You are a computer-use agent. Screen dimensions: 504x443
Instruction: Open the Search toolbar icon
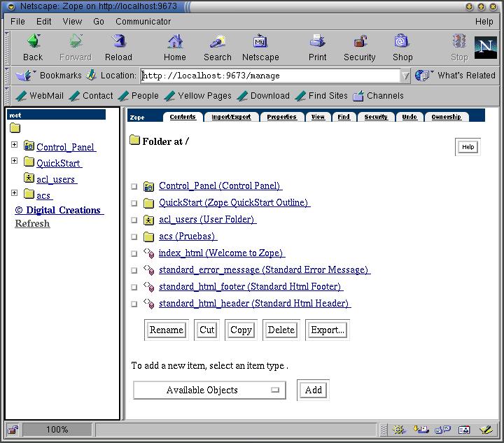point(218,41)
